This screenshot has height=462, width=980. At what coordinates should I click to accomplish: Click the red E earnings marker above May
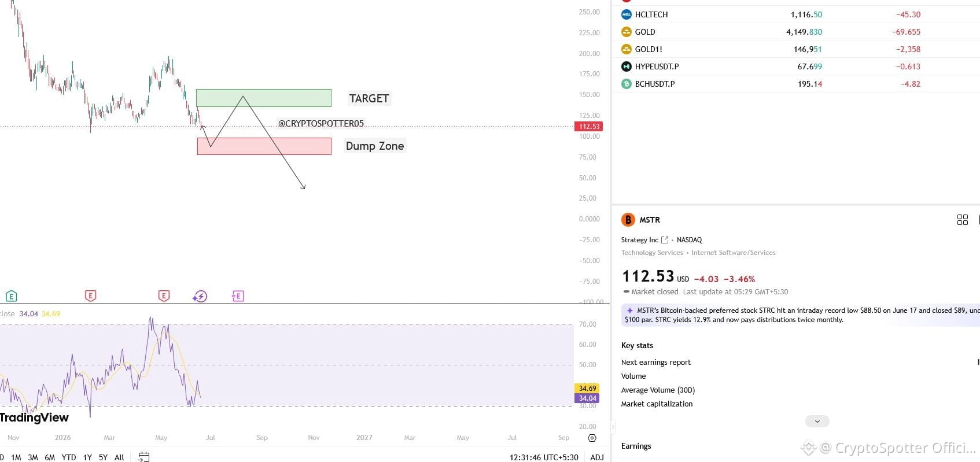click(164, 296)
